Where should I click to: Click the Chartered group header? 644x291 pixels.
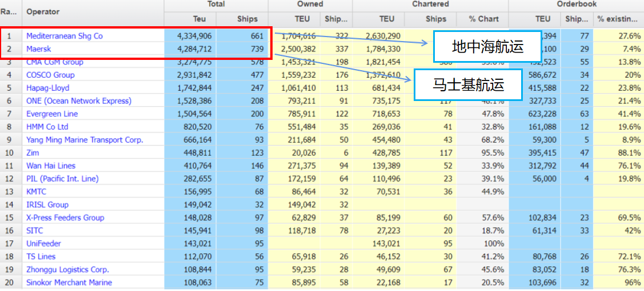coord(430,5)
